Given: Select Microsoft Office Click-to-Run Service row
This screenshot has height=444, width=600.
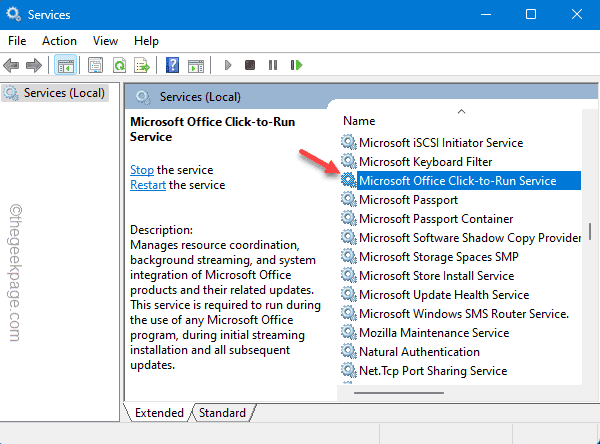Looking at the screenshot, I should 461,181.
